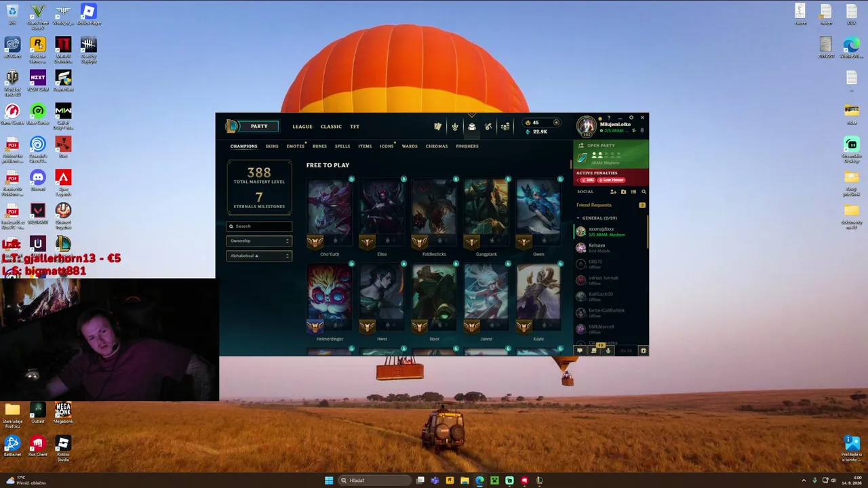
Task: Open Megabonk desktop shortcut
Action: [x=63, y=413]
